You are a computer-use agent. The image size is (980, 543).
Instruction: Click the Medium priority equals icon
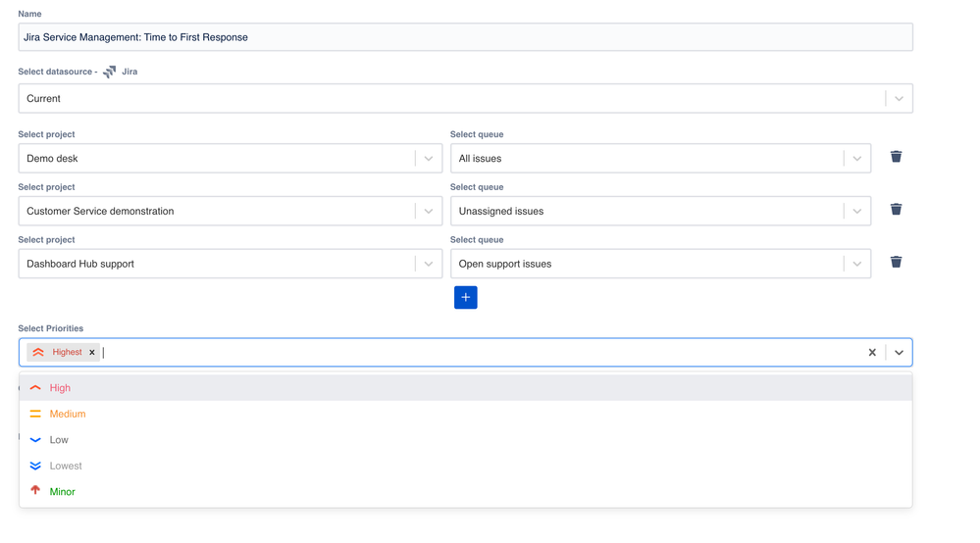[35, 414]
